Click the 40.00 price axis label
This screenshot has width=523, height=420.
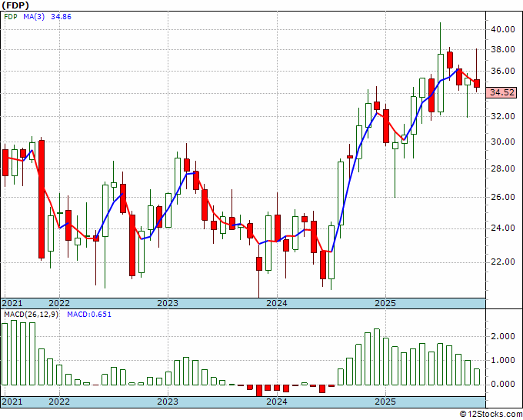(503, 29)
